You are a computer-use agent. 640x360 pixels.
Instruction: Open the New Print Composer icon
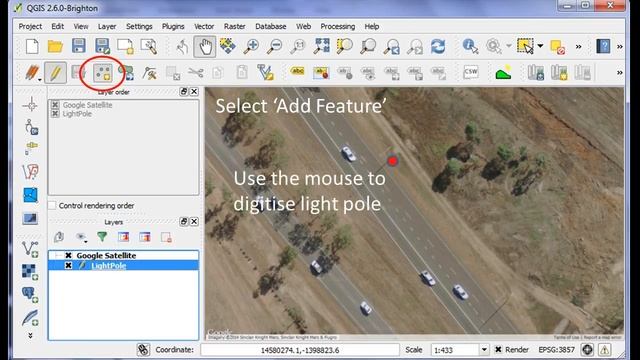(x=125, y=46)
